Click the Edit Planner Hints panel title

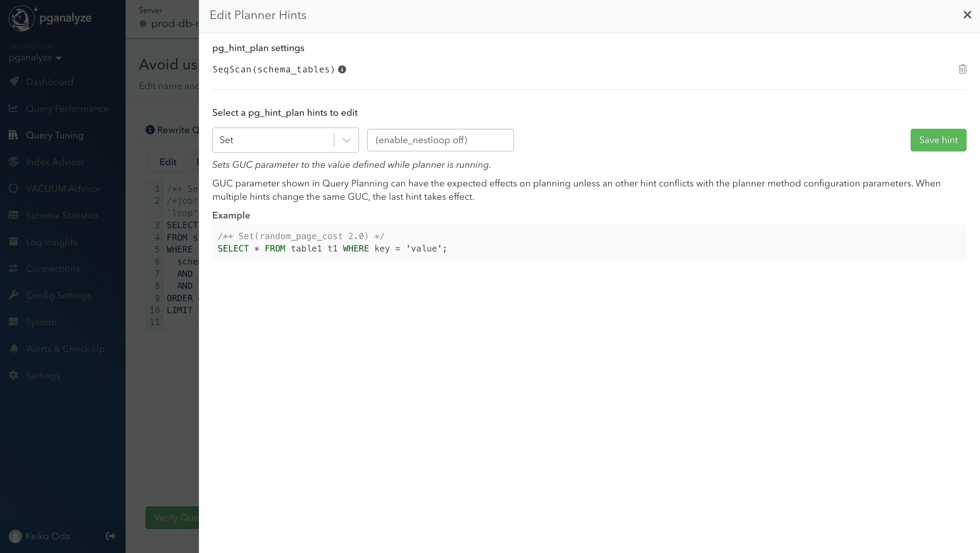point(258,15)
